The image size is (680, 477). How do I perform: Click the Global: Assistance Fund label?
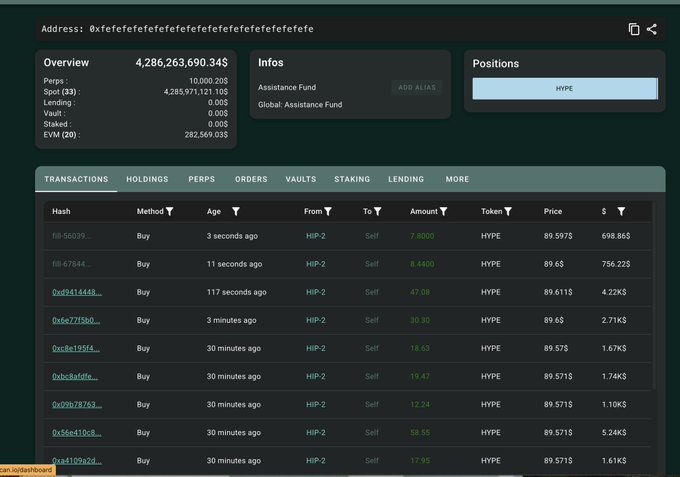pos(300,105)
